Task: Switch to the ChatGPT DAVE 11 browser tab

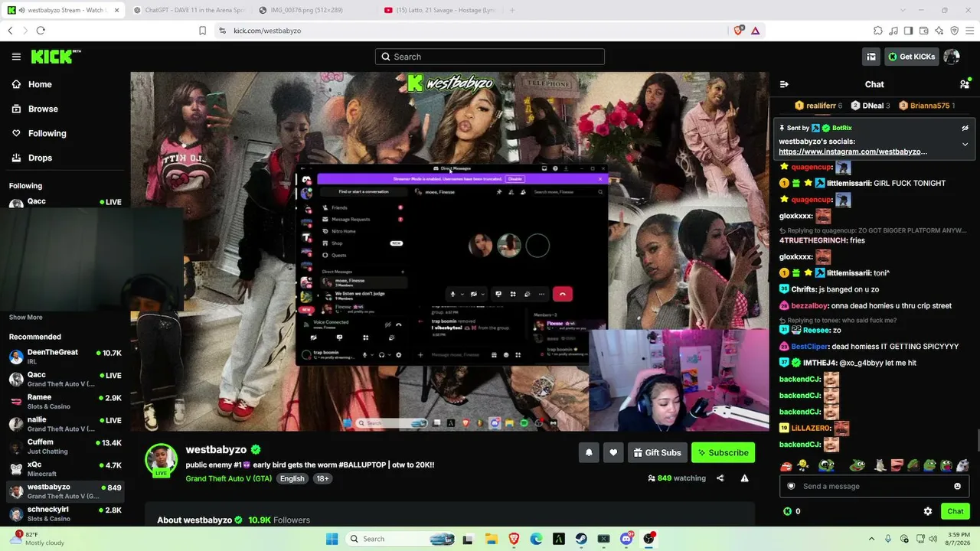Action: click(x=188, y=10)
